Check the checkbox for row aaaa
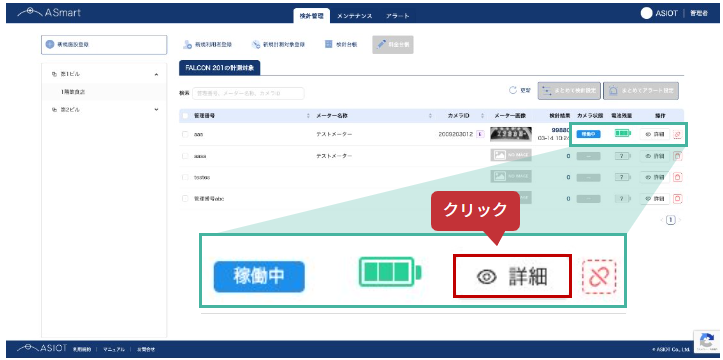Screen dimensions: 723x360 (185, 156)
